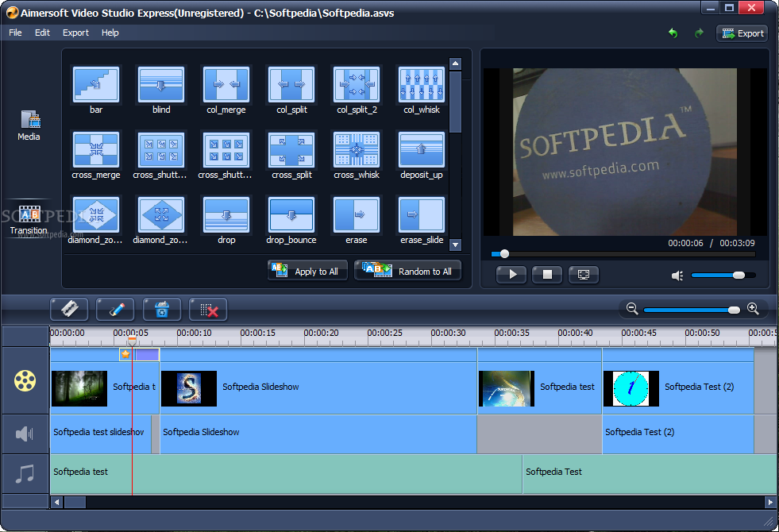Select the cross_split transition
Screen dimensions: 779x532
click(x=291, y=149)
